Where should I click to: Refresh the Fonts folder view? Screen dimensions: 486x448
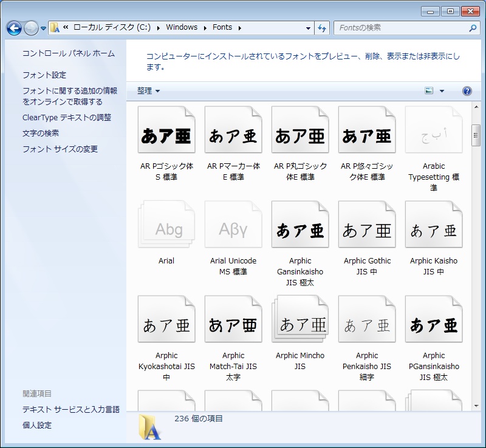pos(322,28)
